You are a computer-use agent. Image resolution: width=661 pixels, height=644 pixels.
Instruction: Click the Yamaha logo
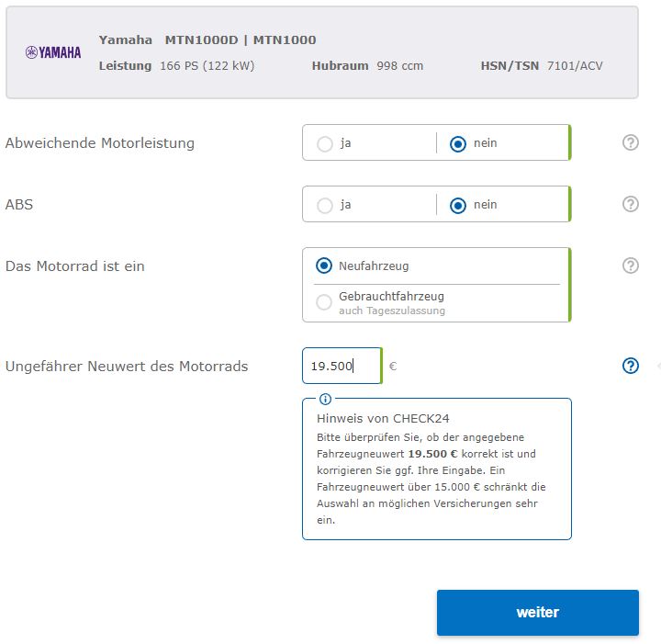click(52, 52)
